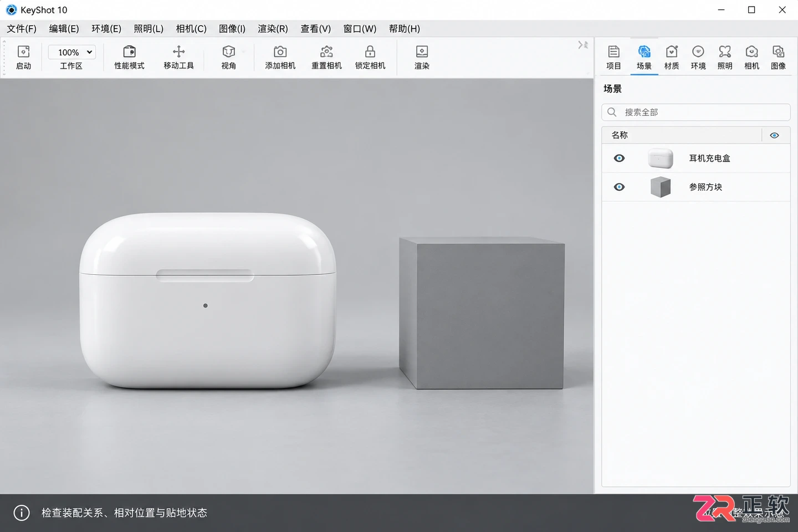
Task: Open the 视角 view cube tool
Action: pos(228,58)
